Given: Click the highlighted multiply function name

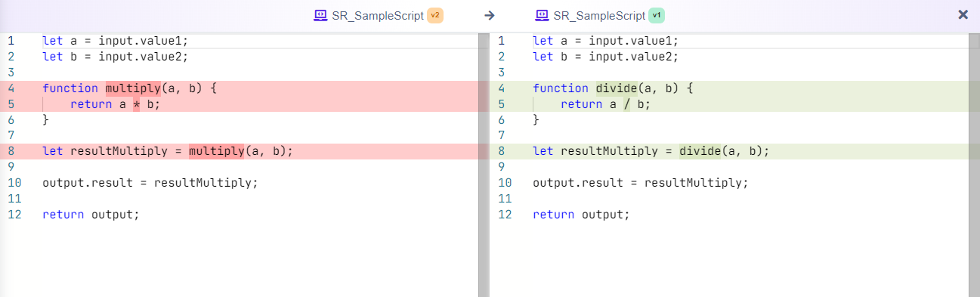Looking at the screenshot, I should click(133, 88).
